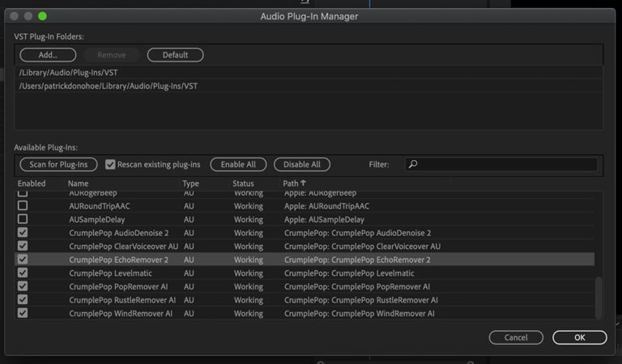The height and width of the screenshot is (364, 622).
Task: Select the /Library/Audio/Plug-Ins/VST folder path
Action: [69, 73]
